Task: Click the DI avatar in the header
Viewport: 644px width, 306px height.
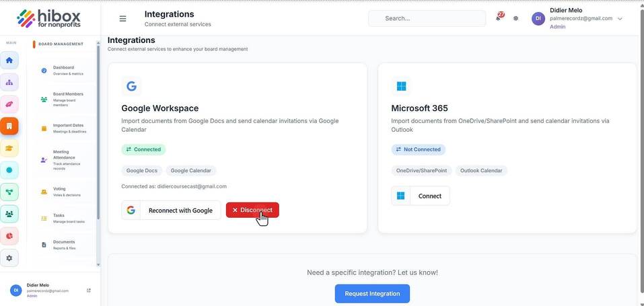Action: (x=538, y=18)
